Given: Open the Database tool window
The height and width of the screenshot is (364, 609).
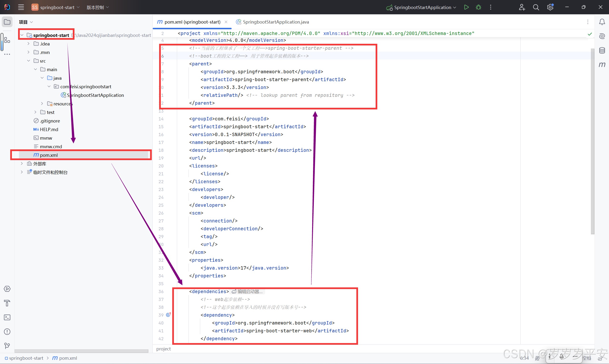Looking at the screenshot, I should tap(602, 50).
